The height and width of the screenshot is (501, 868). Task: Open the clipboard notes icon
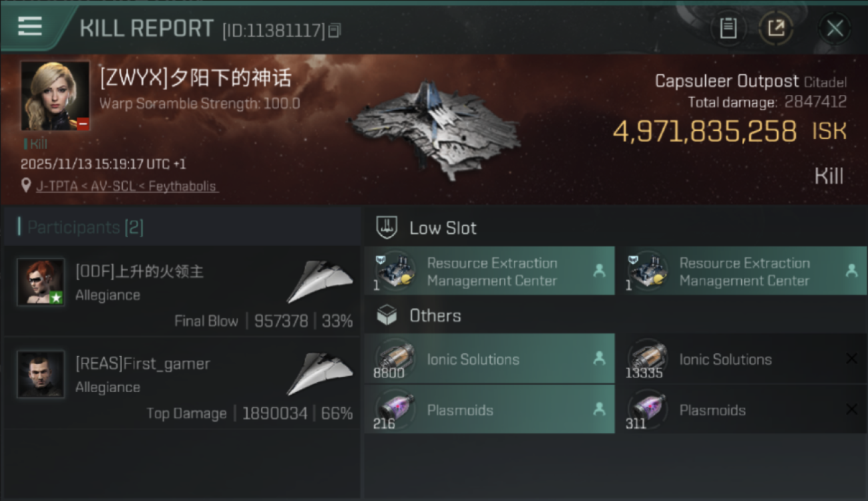[728, 28]
